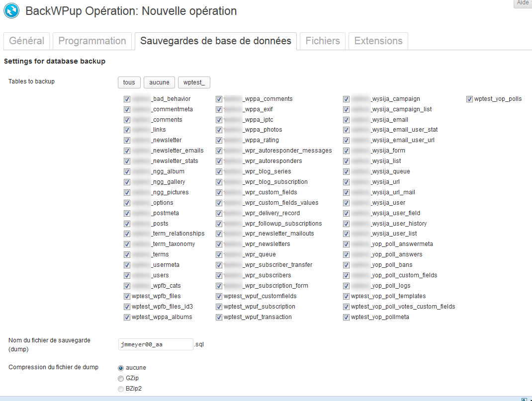Toggle the wptest_wpuf_customfields checkbox
This screenshot has height=401, width=532.
point(219,297)
